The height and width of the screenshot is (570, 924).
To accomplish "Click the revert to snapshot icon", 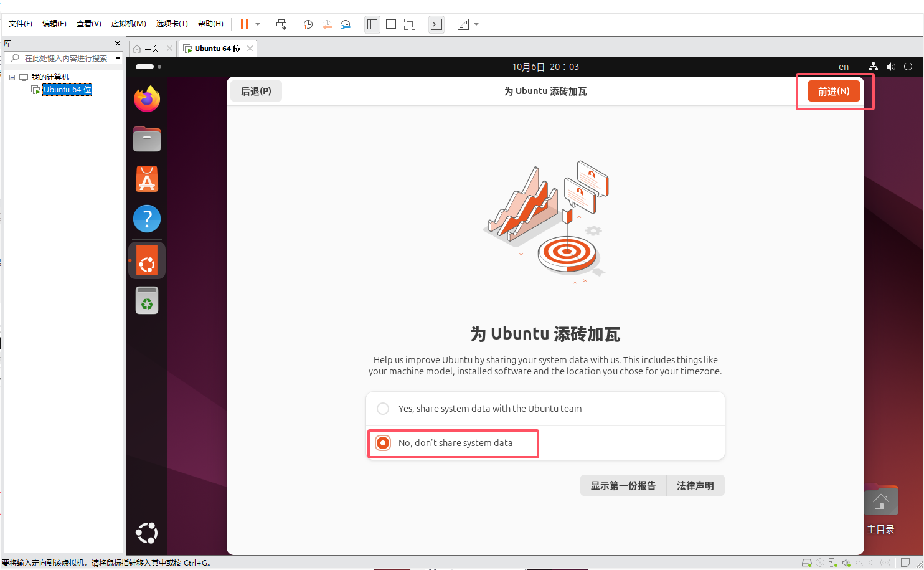I will tap(327, 24).
